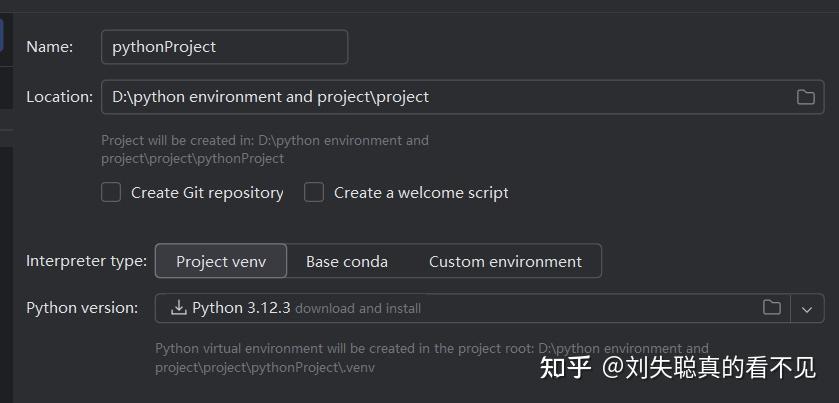This screenshot has width=839, height=403.
Task: Click the Name field containing pythonProject
Action: click(224, 47)
